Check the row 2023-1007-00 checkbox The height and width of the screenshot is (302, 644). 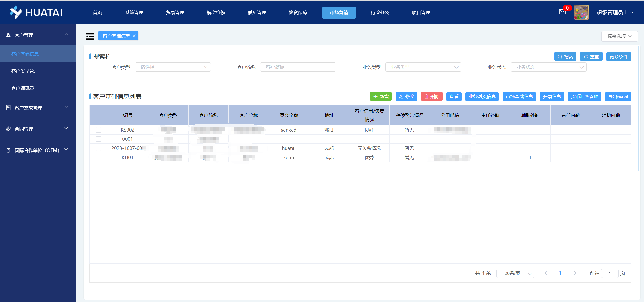99,148
